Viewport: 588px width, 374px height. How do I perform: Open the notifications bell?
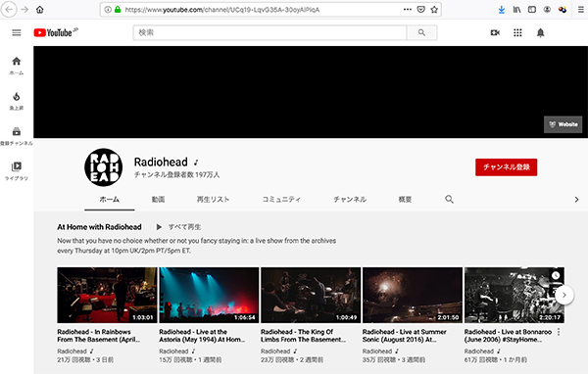[x=540, y=32]
